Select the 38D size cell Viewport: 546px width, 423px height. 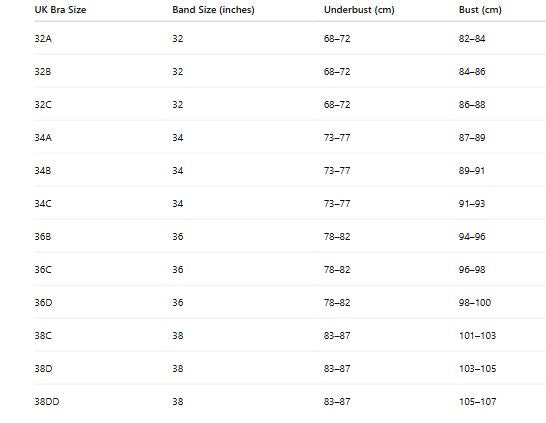point(44,369)
